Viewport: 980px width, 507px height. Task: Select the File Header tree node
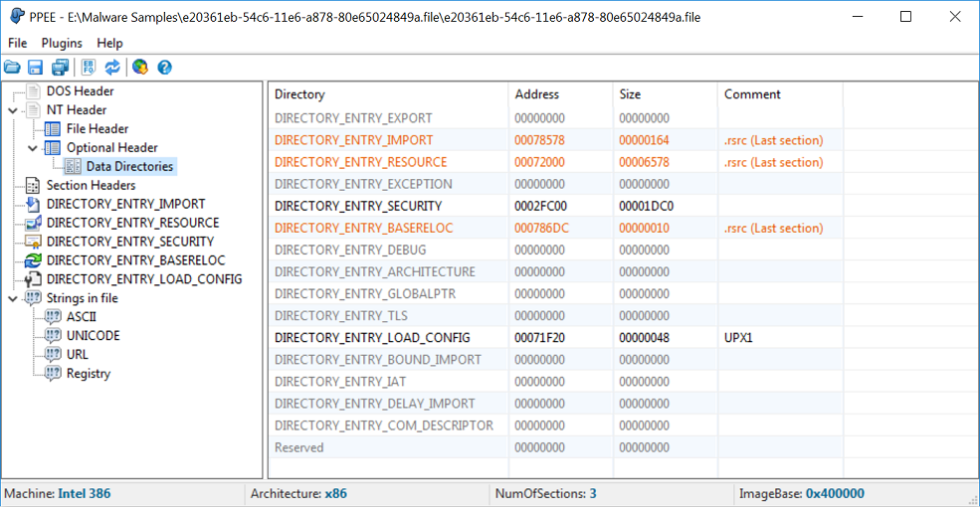98,128
